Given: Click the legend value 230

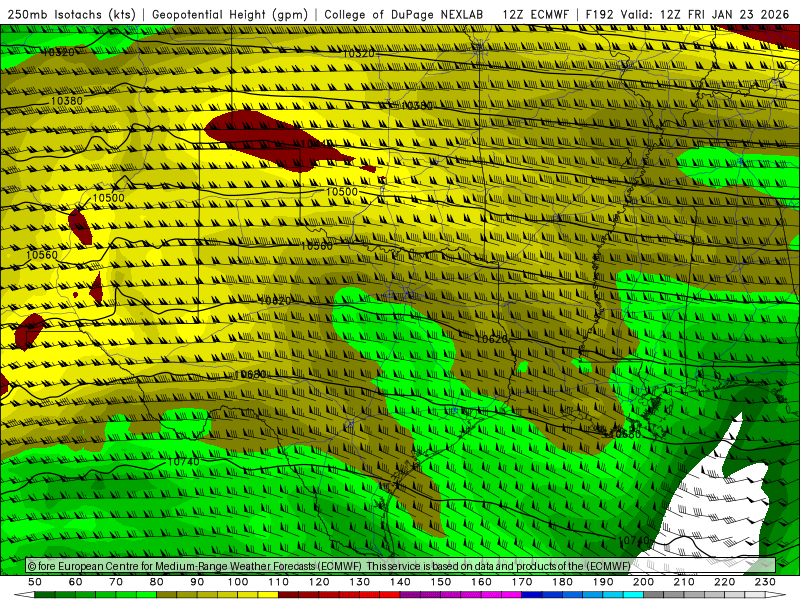Looking at the screenshot, I should [765, 582].
